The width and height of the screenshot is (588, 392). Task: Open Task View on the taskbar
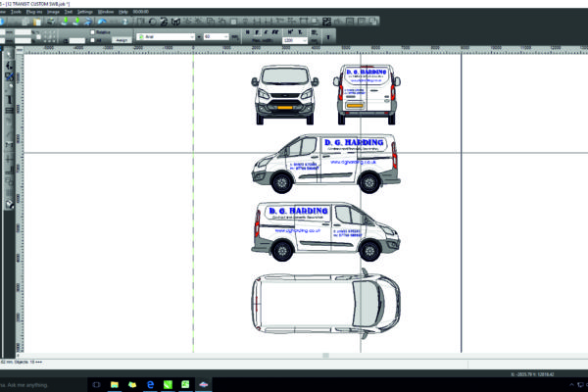pos(96,385)
